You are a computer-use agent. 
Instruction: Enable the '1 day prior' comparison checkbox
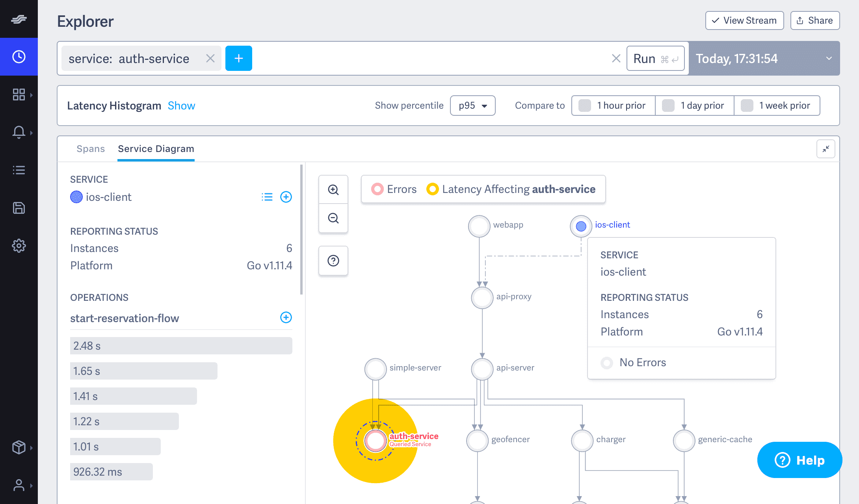[668, 105]
